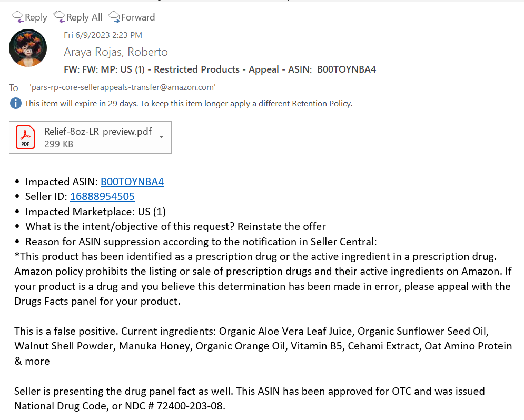Click the Forward envelope icon
Screen dimensions: 524x420
click(x=114, y=17)
